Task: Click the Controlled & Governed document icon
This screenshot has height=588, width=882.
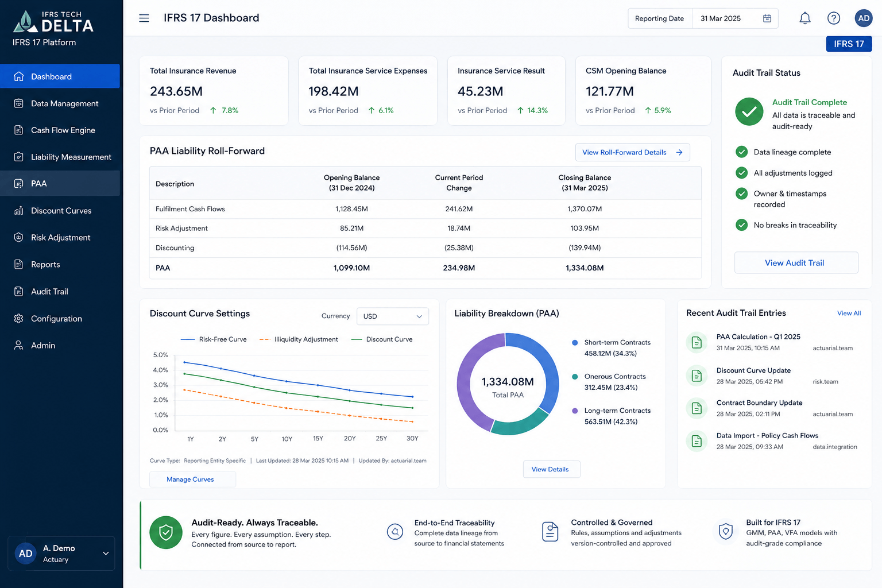Action: coord(550,532)
